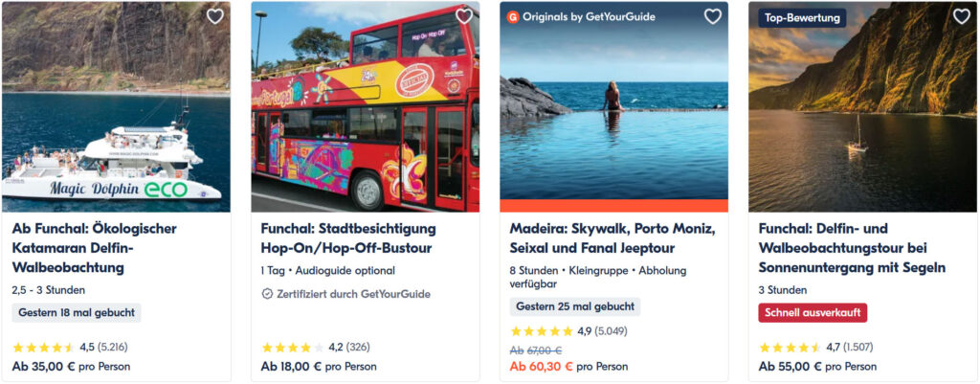
Task: Save the Skywalk Porto Moniz jeep tour heart
Action: 713,16
